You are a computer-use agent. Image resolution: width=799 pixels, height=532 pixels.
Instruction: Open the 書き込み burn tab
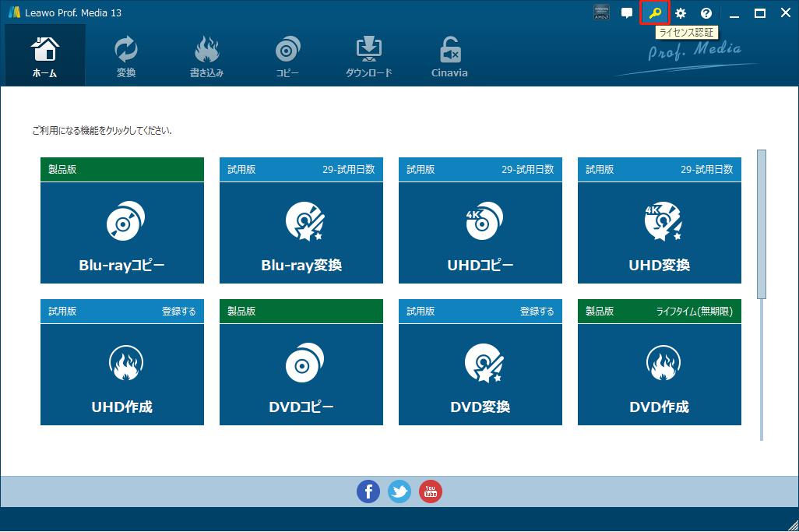click(x=206, y=55)
